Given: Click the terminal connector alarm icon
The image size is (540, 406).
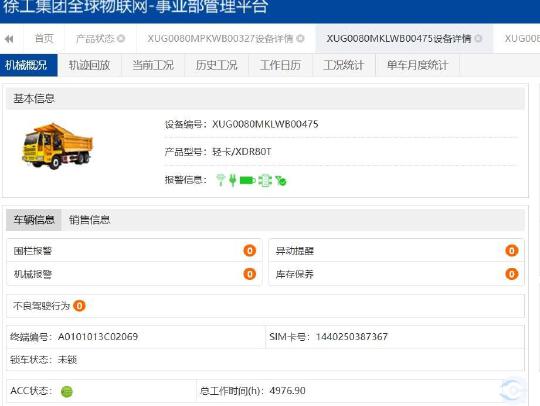Looking at the screenshot, I should [265, 180].
